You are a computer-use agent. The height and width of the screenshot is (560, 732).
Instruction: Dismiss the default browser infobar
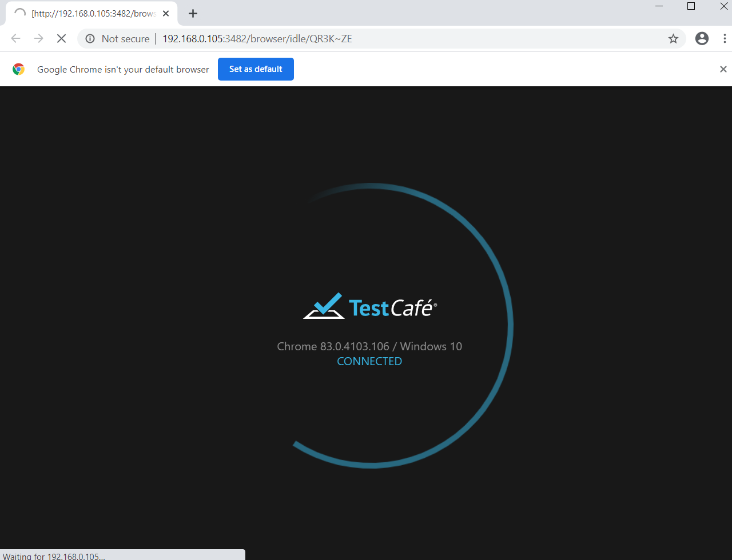pyautogui.click(x=723, y=69)
